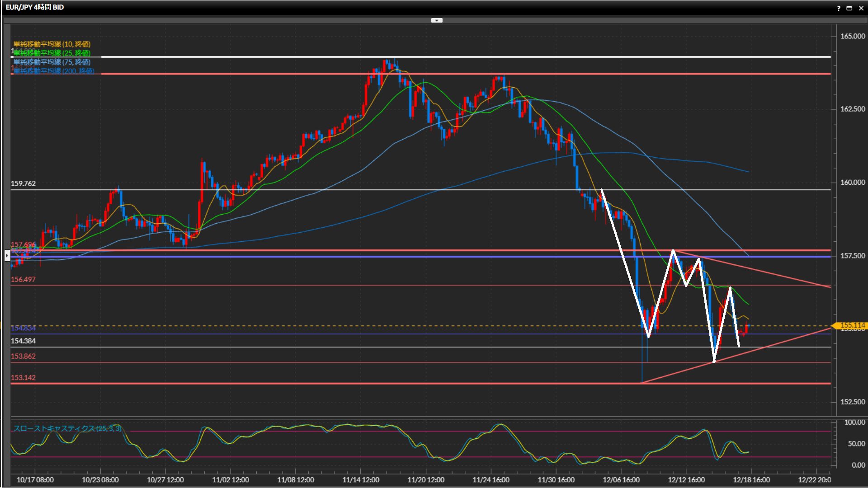Close the EUR/JPY chart window
Screen dimensions: 868x488
pyautogui.click(x=861, y=8)
